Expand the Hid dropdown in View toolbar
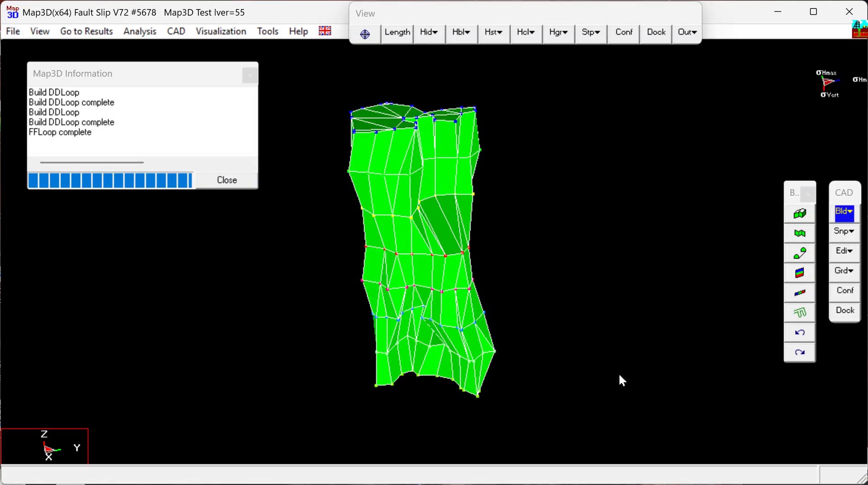Viewport: 868px width, 485px height. pyautogui.click(x=429, y=33)
